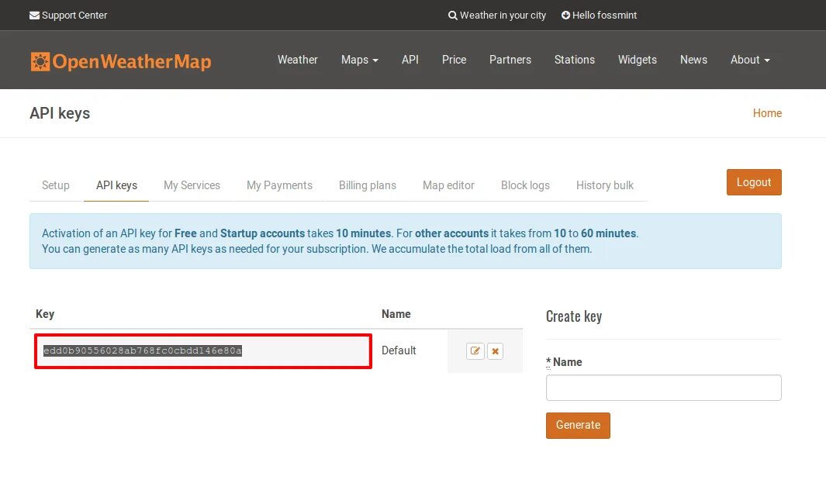Image resolution: width=826 pixels, height=504 pixels.
Task: Click the envelope icon beside Support Center
Action: 34,16
